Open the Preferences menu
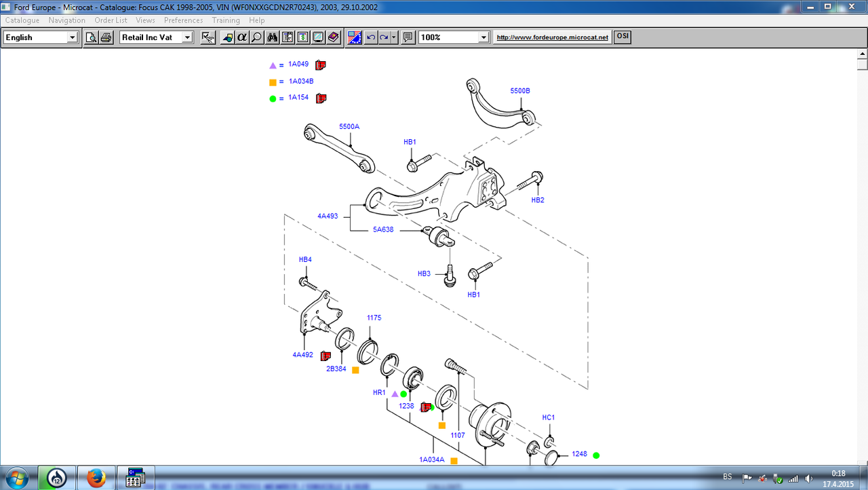Image resolution: width=868 pixels, height=490 pixels. click(184, 20)
